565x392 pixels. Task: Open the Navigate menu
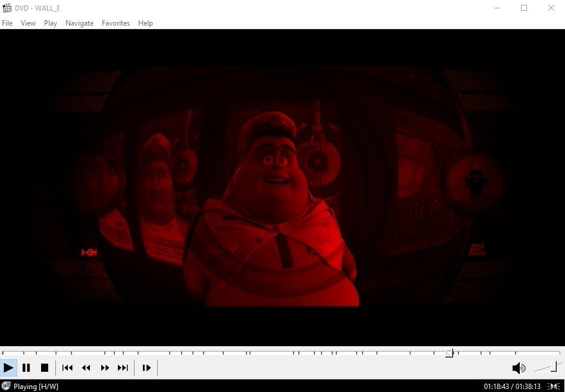pos(80,23)
